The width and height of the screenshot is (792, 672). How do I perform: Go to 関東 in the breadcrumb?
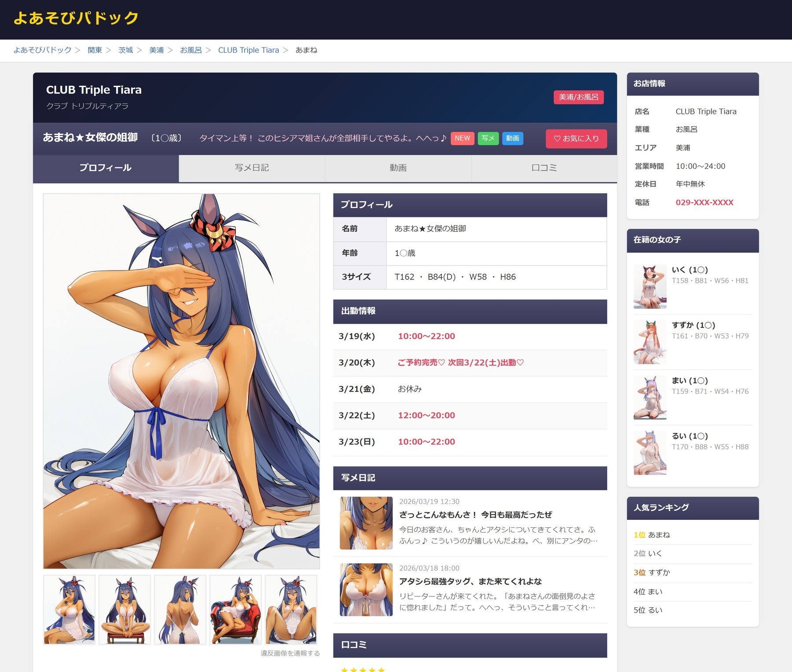coord(95,50)
